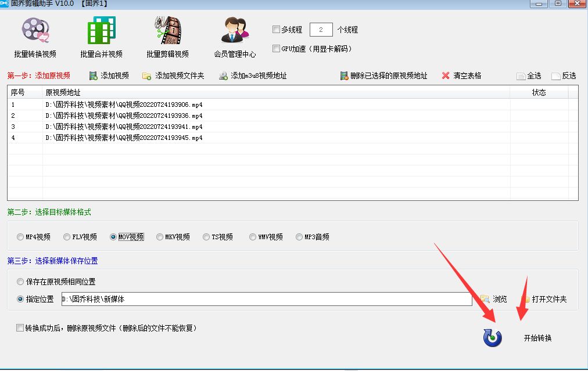
Task: Click the sequence number 4 cell
Action: 25,138
